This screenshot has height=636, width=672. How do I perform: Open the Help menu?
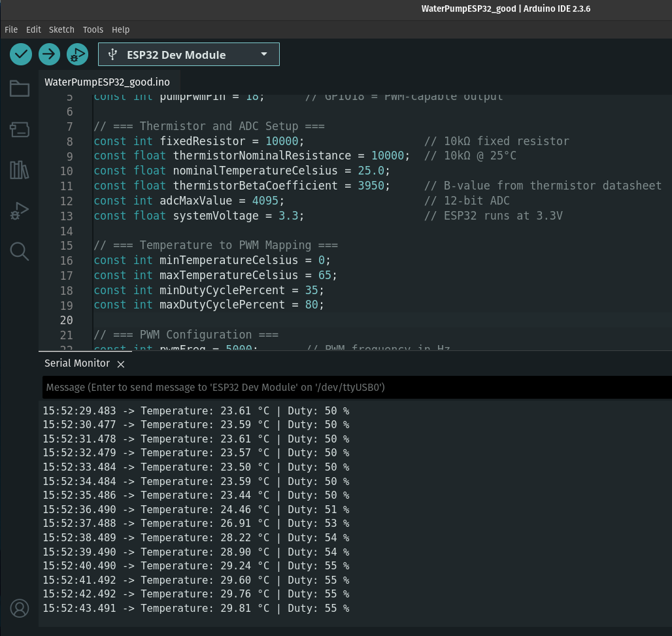[120, 29]
